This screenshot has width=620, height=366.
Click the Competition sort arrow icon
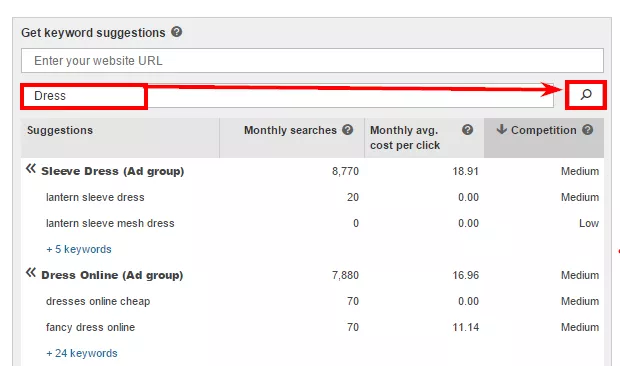tap(501, 129)
